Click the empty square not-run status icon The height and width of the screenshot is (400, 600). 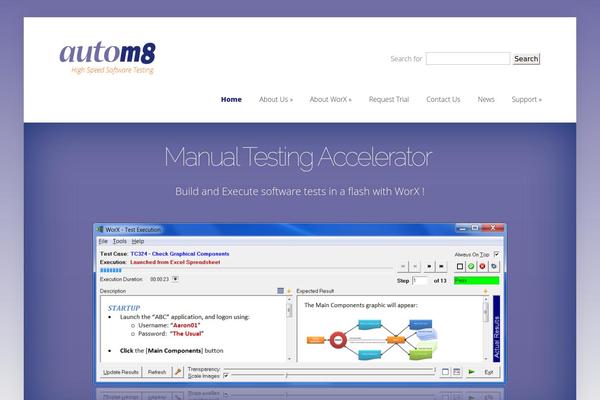coord(460,266)
